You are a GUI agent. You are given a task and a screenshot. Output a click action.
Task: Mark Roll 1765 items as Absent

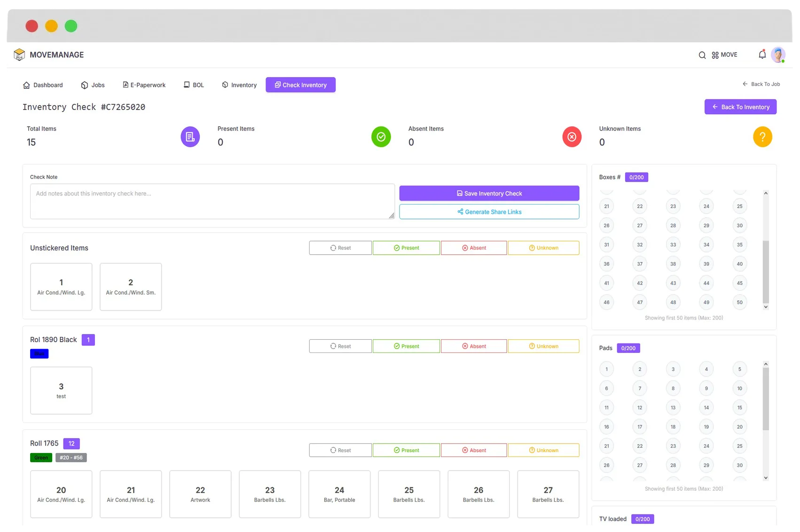pos(474,450)
